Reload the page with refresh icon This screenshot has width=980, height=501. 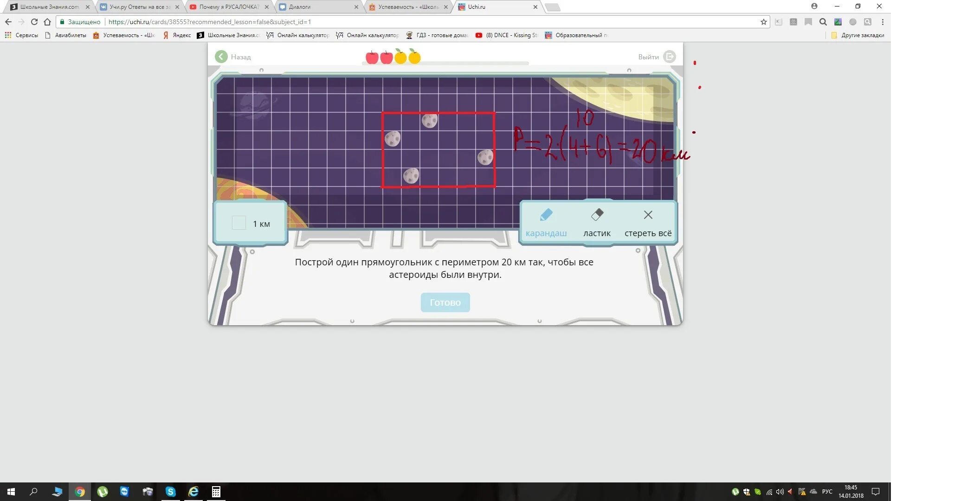(34, 22)
